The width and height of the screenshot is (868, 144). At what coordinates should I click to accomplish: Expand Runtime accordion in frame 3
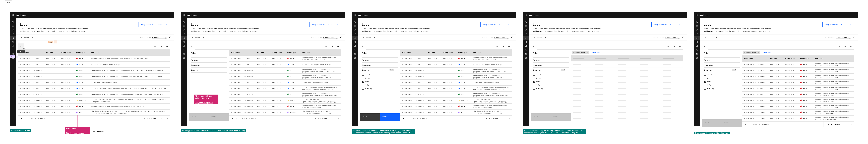(x=380, y=60)
